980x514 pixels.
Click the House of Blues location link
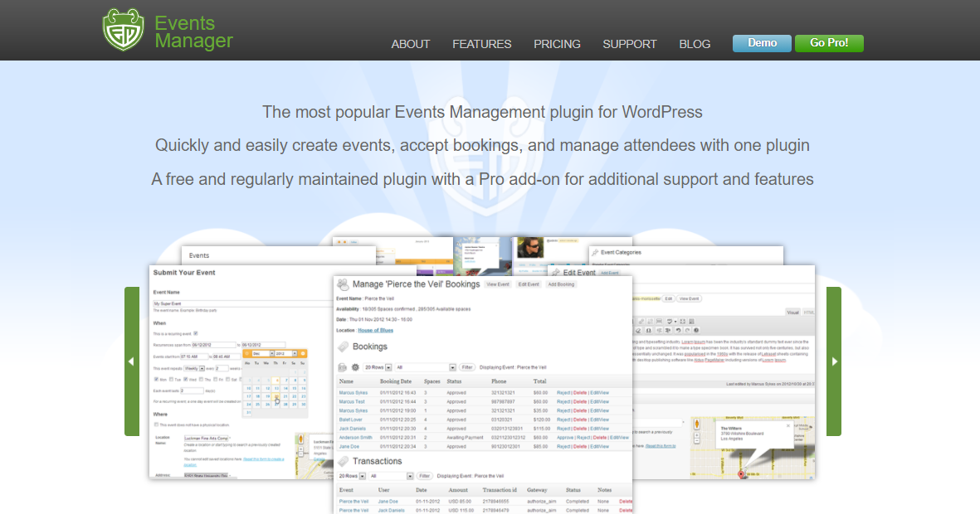tap(375, 330)
